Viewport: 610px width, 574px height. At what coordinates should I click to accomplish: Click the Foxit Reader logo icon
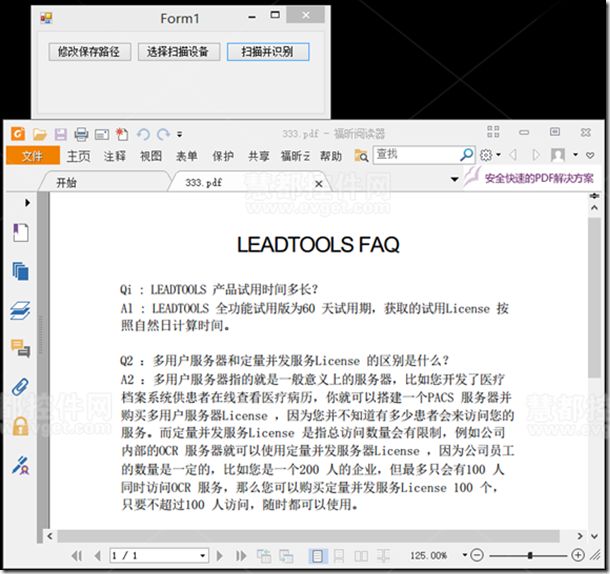point(18,134)
